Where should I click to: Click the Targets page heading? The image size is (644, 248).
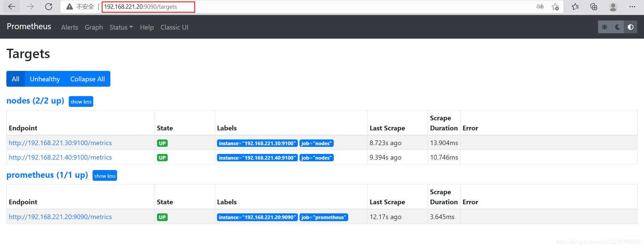point(28,54)
